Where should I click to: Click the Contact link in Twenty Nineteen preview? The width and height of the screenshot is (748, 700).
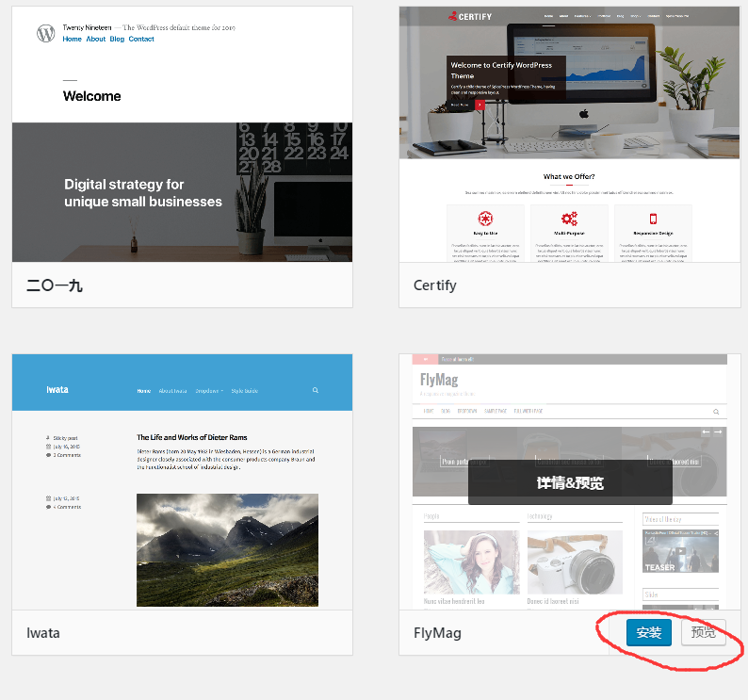click(x=141, y=40)
